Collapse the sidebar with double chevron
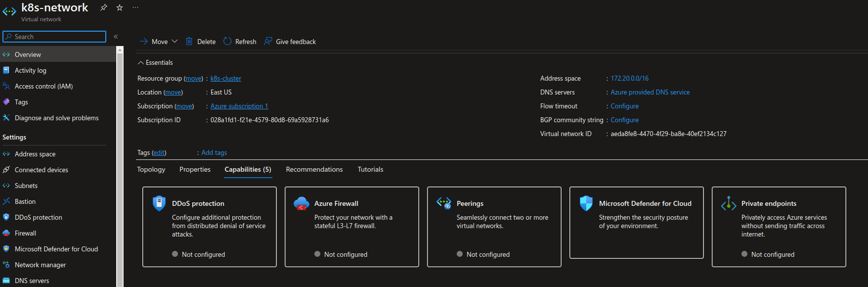 (x=116, y=37)
